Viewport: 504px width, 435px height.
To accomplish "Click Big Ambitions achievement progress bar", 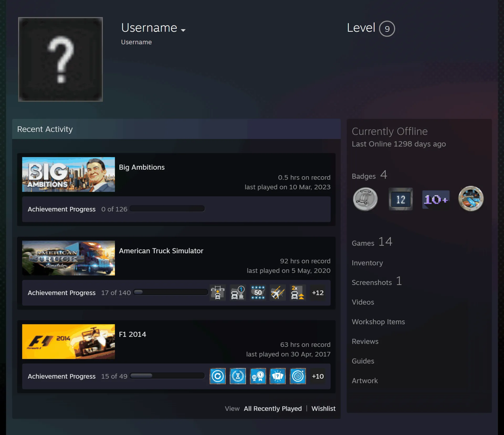I will click(167, 209).
